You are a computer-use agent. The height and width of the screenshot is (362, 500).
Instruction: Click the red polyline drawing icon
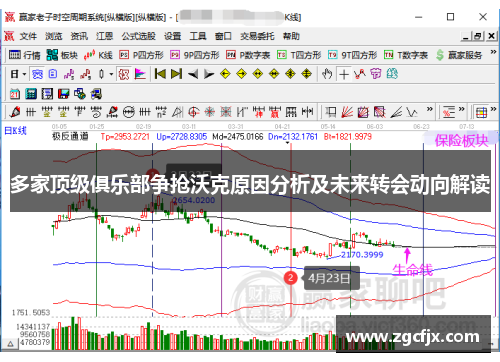(x=360, y=74)
